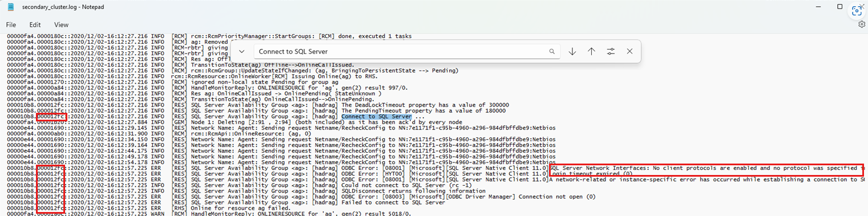Click the visual search lens icon

tap(856, 10)
